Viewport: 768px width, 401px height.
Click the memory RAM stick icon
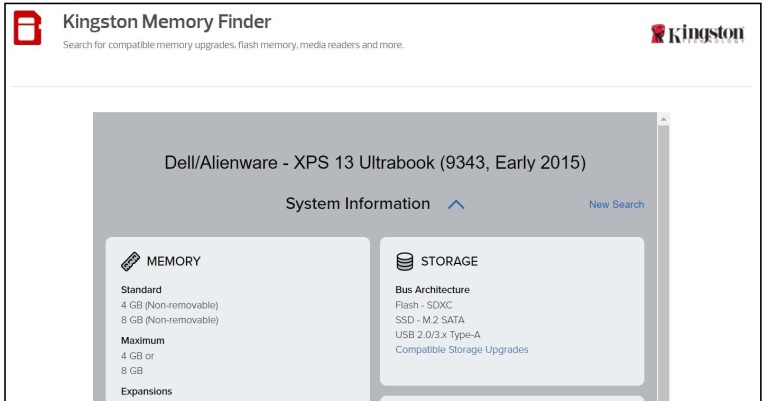point(130,262)
